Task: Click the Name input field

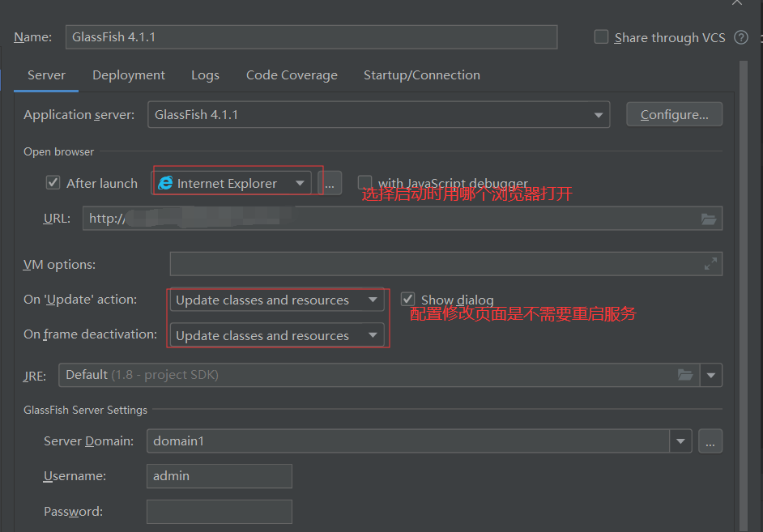Action: pos(311,37)
